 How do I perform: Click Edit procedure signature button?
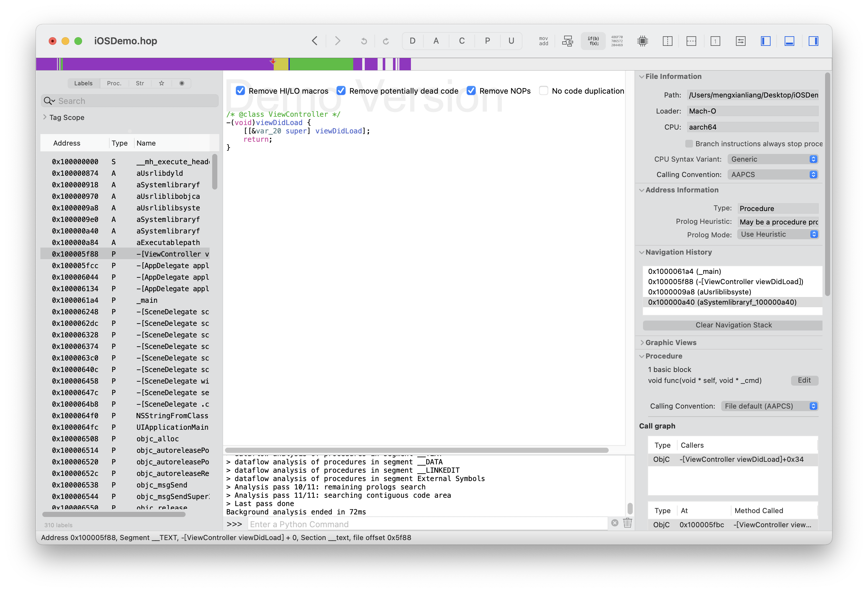point(804,380)
